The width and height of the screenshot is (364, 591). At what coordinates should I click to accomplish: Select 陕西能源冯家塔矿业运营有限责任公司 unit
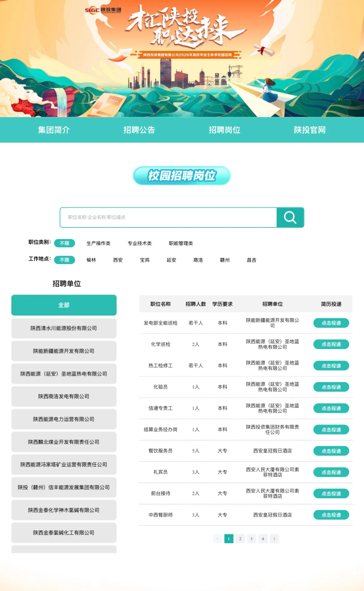point(64,465)
